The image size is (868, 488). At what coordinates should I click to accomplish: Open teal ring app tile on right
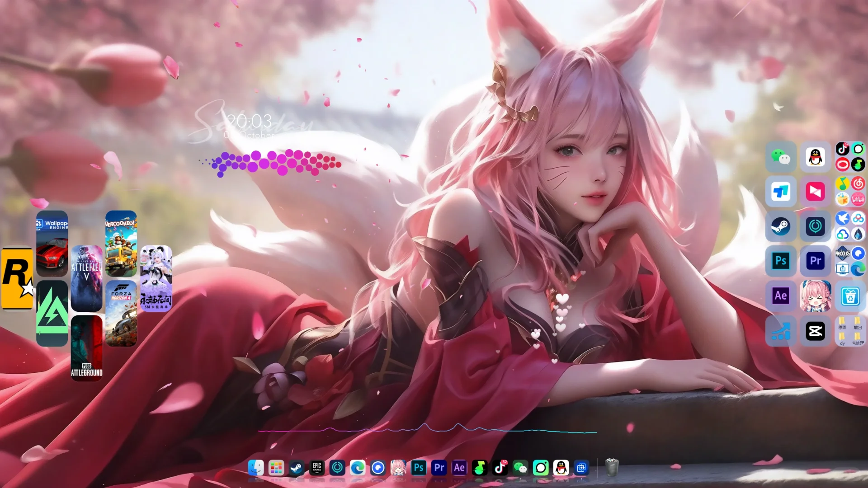pos(816,226)
